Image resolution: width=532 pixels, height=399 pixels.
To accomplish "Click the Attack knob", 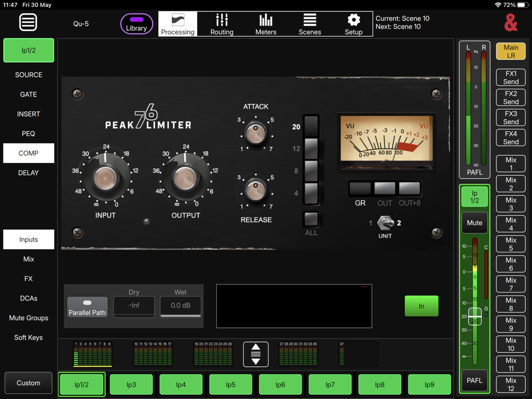I will click(255, 133).
